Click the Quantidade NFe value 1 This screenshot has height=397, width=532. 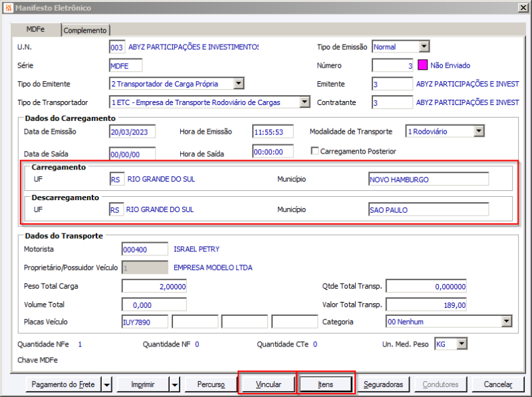(x=80, y=344)
